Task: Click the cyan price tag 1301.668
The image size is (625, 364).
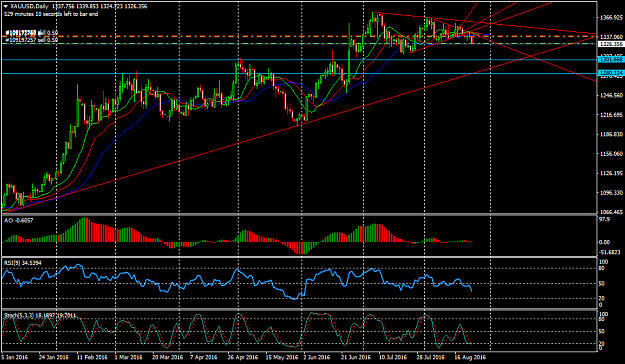Action: point(611,59)
